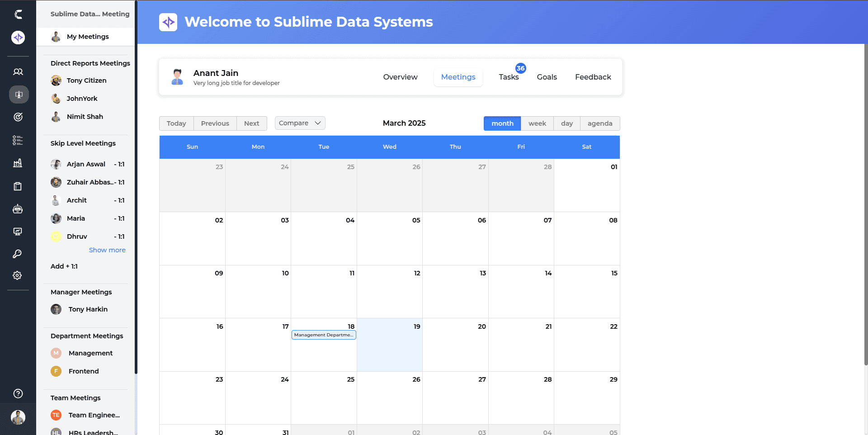This screenshot has height=435, width=868.
Task: Expand the Compare dropdown
Action: point(300,123)
